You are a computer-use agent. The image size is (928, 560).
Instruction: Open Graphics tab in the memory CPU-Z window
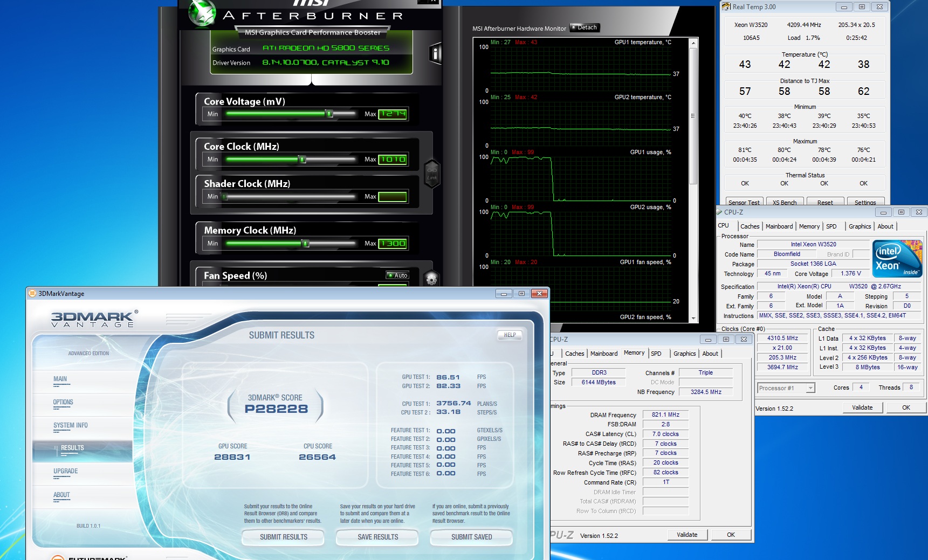click(684, 354)
